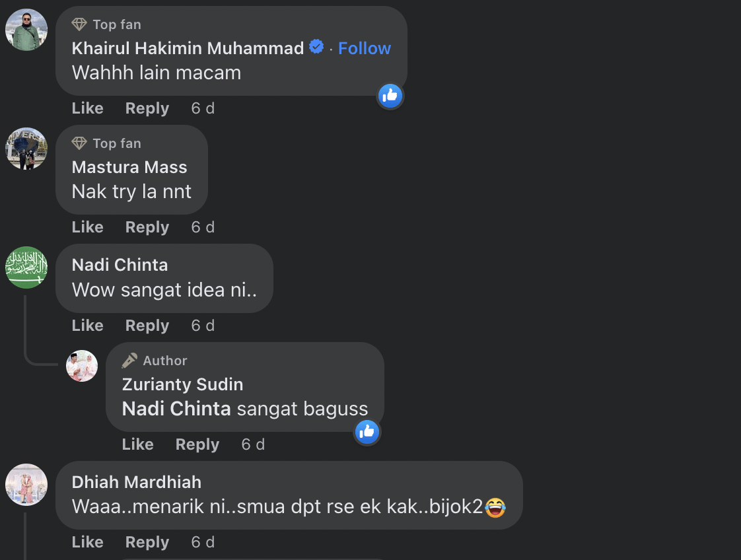
Task: Click the verified badge beside Khairul Hakimin Muhammad
Action: coord(317,48)
